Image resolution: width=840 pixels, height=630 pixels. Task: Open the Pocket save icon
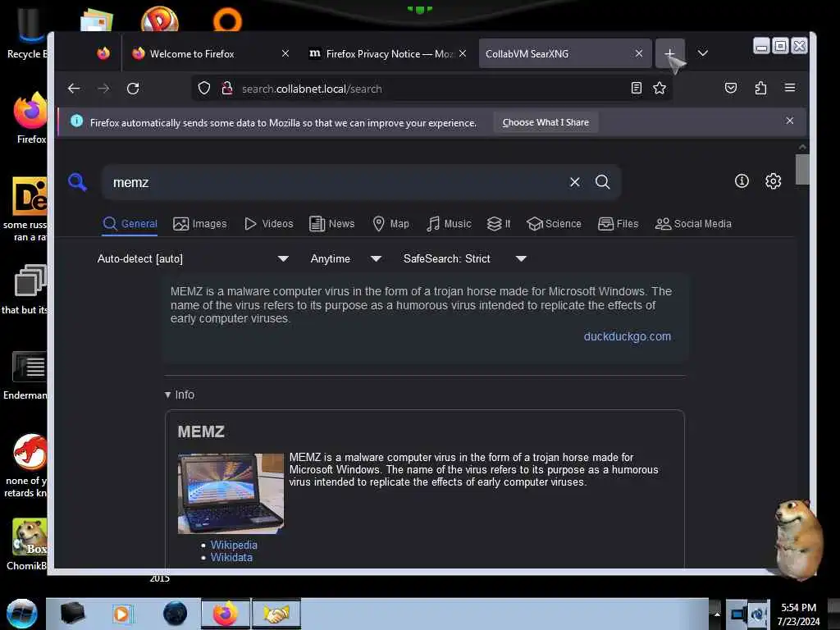(x=731, y=89)
